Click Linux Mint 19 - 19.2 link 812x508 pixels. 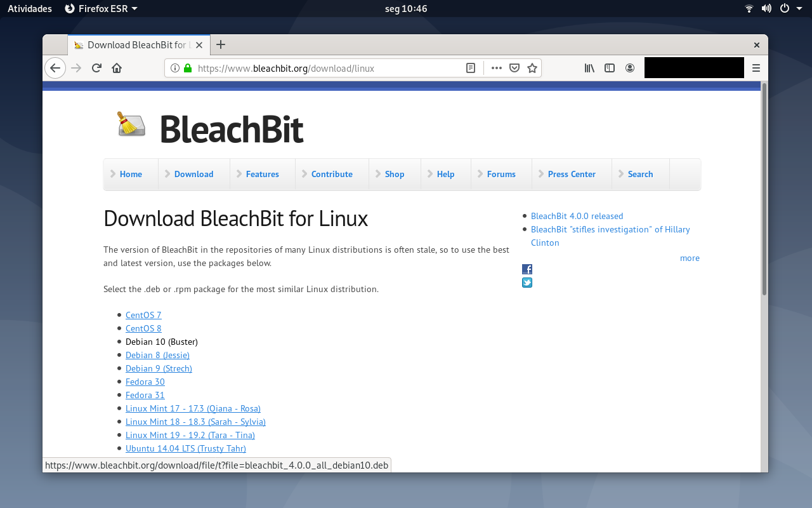[190, 435]
